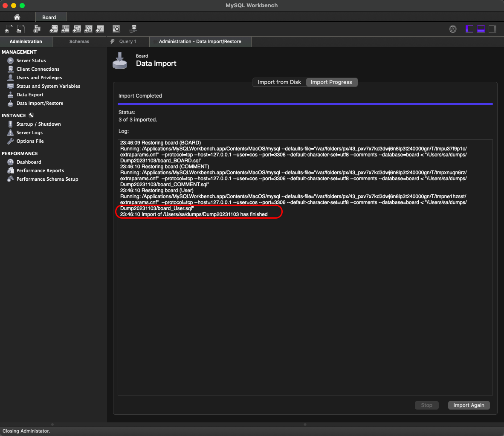
Task: Open Users and Privileges
Action: [x=39, y=78]
